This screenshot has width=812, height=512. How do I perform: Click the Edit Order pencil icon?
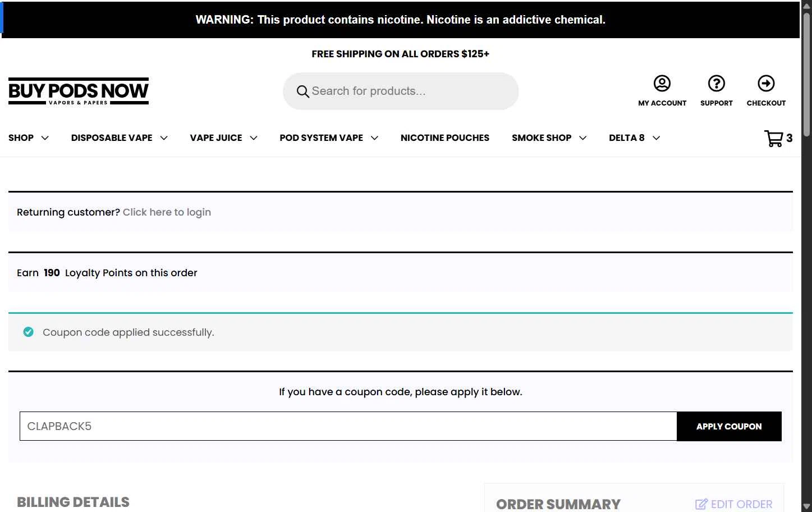701,504
